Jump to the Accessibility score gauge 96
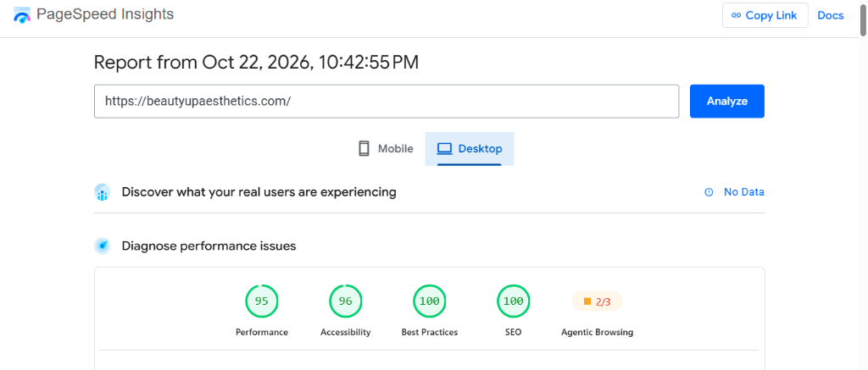The height and width of the screenshot is (370, 868). pos(346,301)
